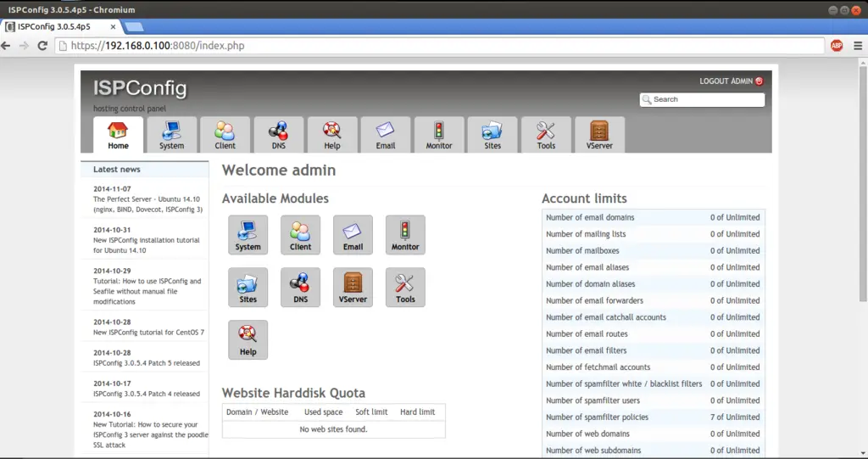Viewport: 868px width, 459px height.
Task: Open the Help tab in top navigation
Action: pyautogui.click(x=332, y=135)
